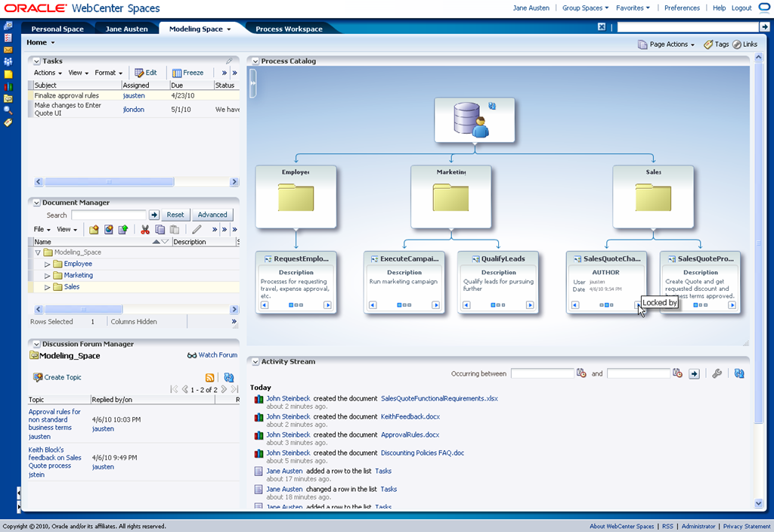Refresh the Activity Stream
The height and width of the screenshot is (532, 774).
click(739, 373)
